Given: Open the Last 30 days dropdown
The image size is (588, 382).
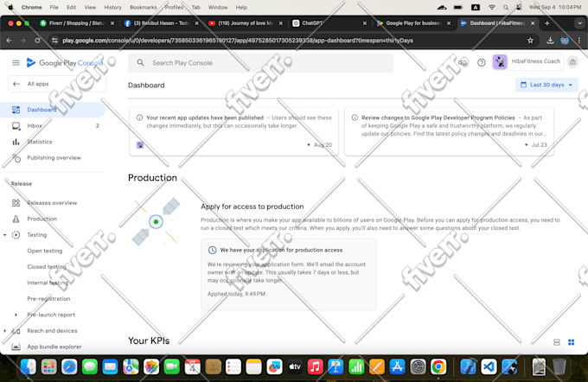Looking at the screenshot, I should point(546,85).
